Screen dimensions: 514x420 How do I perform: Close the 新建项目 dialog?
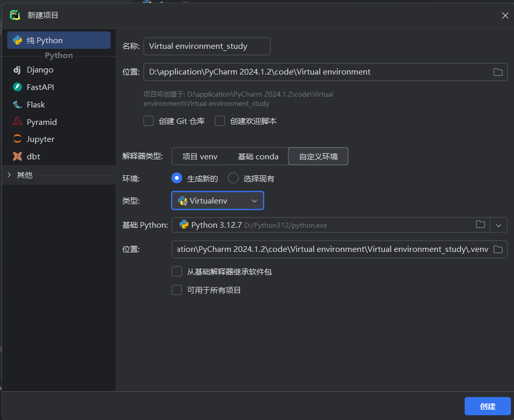click(x=505, y=15)
